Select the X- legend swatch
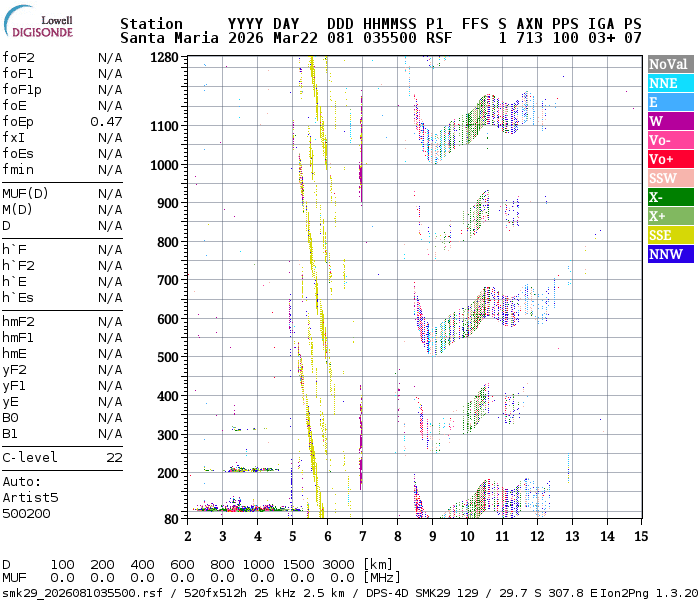Image resolution: width=700 pixels, height=600 pixels. tap(671, 197)
